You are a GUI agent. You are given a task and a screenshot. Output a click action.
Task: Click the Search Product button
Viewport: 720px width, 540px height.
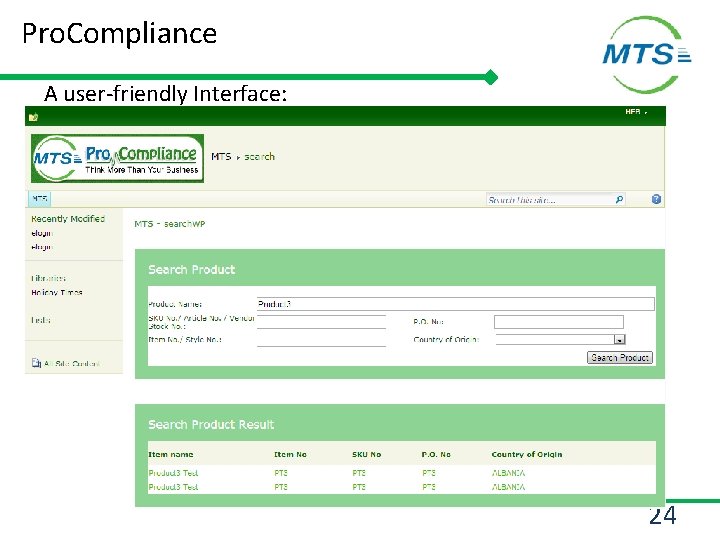pyautogui.click(x=620, y=358)
